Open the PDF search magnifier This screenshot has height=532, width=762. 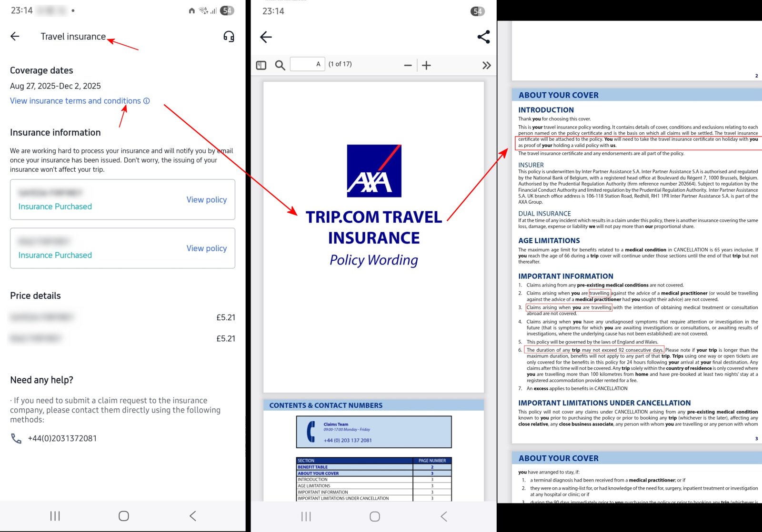[280, 65]
